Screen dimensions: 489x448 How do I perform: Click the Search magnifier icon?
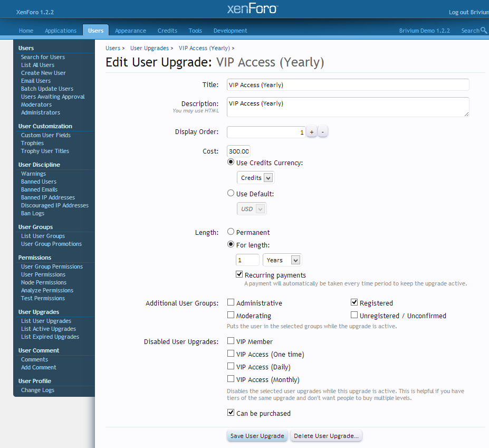(484, 31)
